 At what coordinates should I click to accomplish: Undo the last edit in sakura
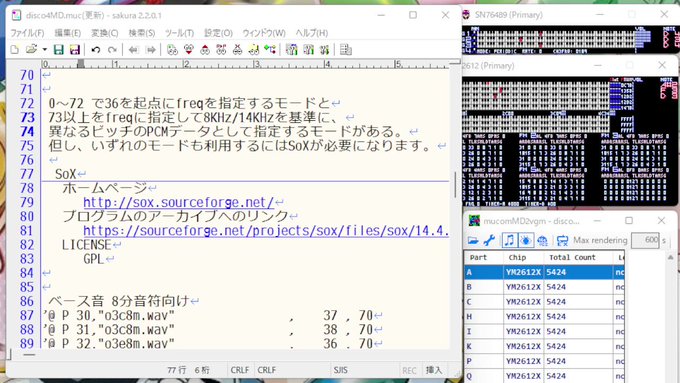coord(96,50)
